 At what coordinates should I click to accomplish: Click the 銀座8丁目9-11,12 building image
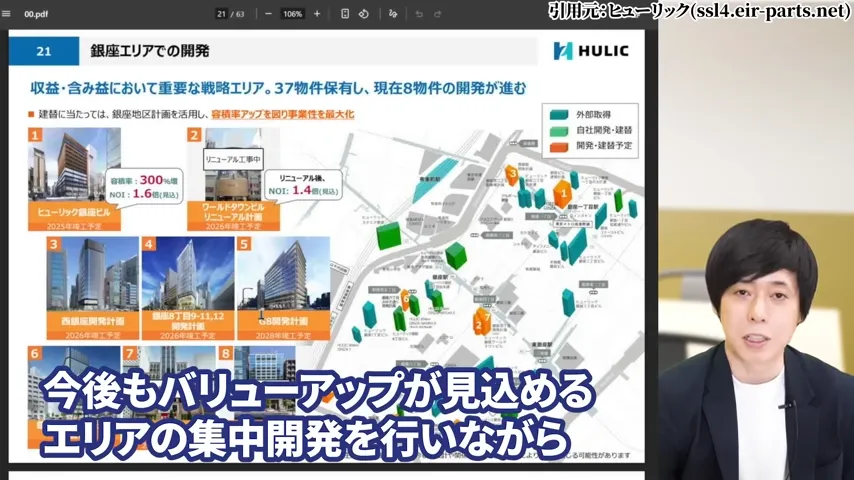[188, 274]
